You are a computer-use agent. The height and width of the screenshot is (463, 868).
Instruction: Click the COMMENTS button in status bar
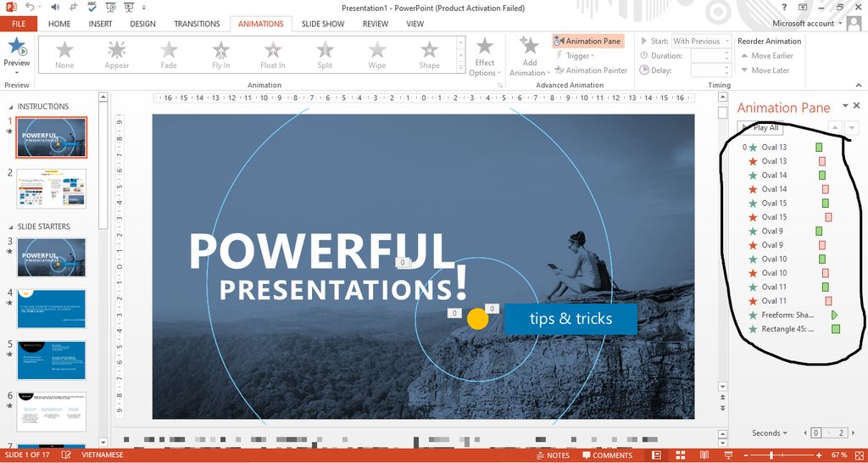[x=607, y=455]
